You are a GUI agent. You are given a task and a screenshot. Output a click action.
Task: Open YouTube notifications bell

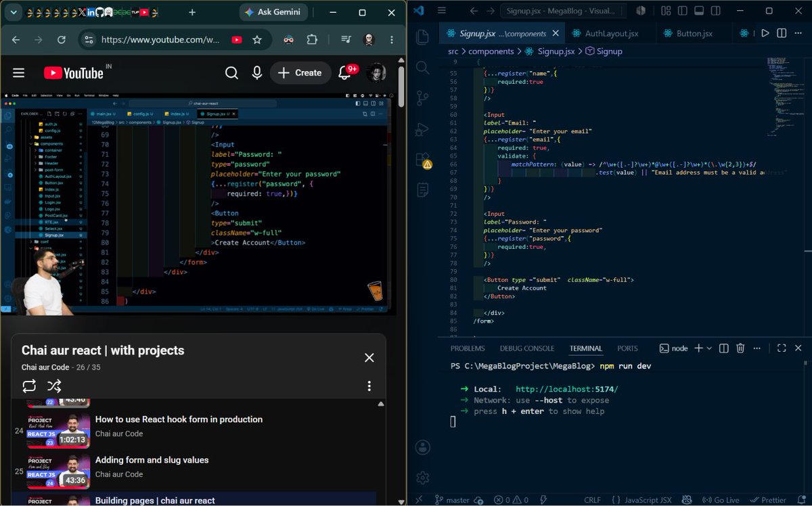point(345,73)
